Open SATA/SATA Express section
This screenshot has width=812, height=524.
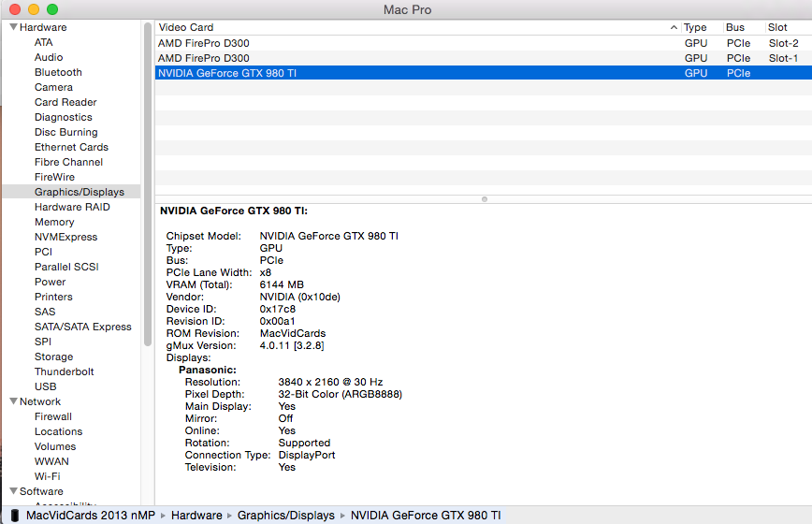83,327
